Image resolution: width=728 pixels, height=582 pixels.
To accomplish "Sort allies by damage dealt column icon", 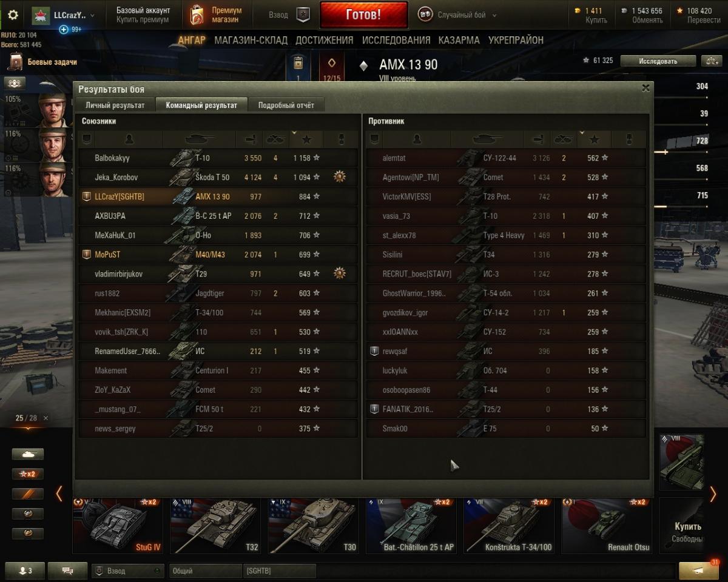I will (249, 139).
